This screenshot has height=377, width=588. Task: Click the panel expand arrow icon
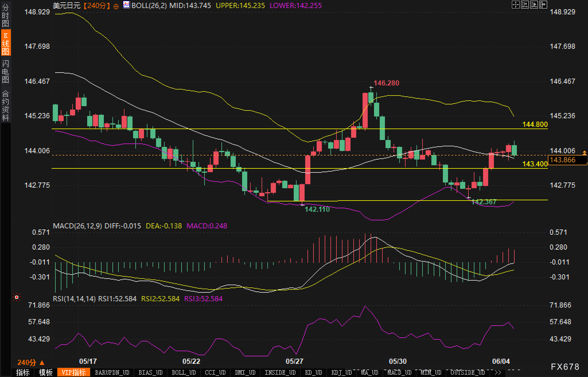tap(543, 5)
